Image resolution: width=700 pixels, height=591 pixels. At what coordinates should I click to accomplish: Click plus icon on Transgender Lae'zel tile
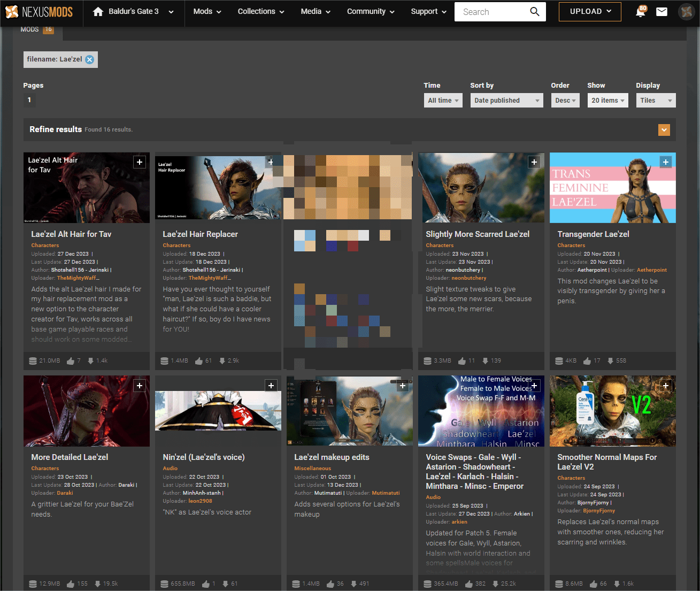666,162
